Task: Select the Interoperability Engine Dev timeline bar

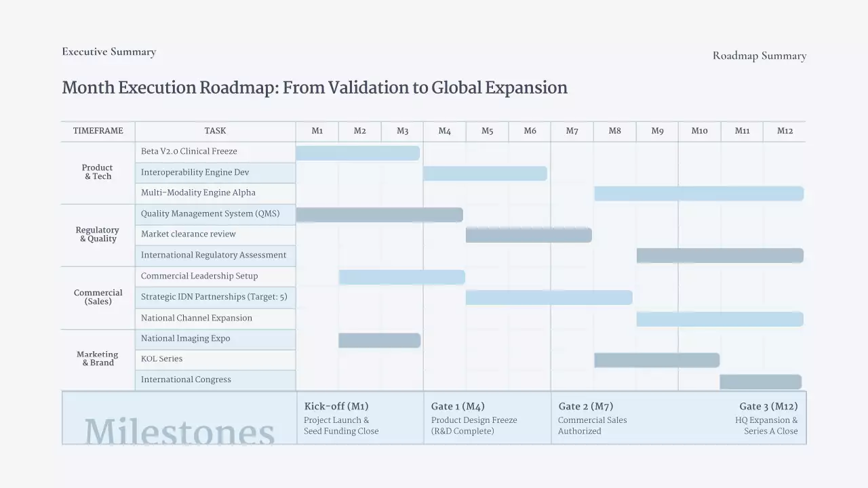Action: tap(485, 174)
